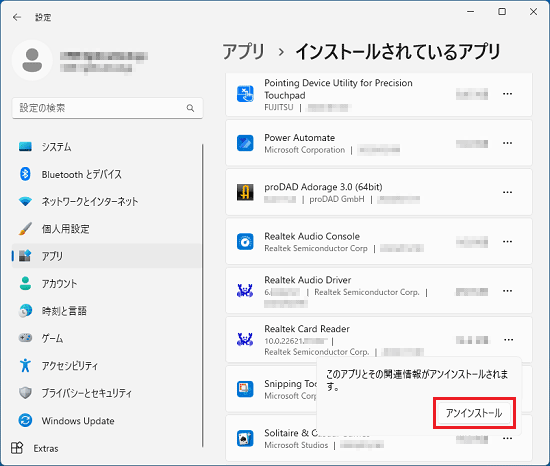Click Realtek Audio Console app name
Viewport: 550px width, 466px height.
312,236
